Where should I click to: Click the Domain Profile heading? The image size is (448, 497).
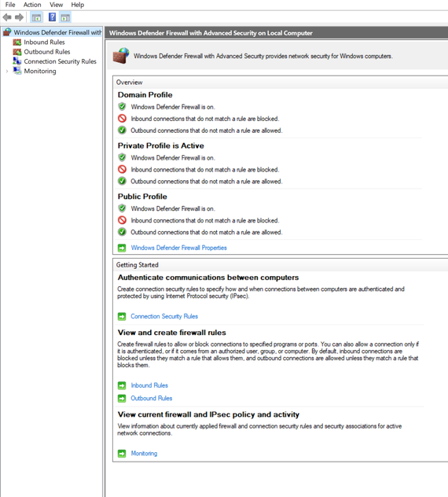point(145,95)
